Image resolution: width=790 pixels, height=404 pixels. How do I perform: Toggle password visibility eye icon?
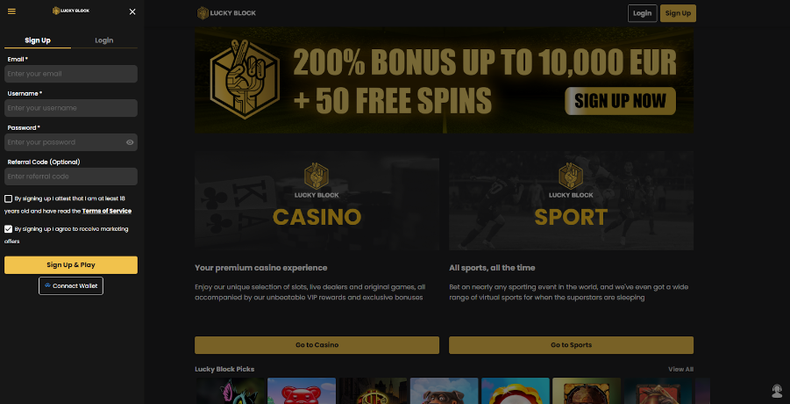(x=130, y=143)
